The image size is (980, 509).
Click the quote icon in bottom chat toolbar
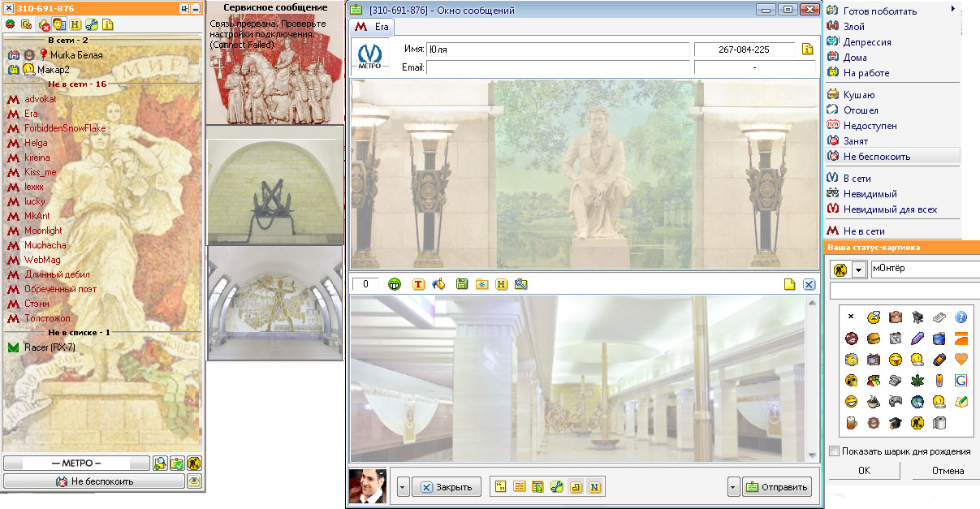click(x=501, y=487)
